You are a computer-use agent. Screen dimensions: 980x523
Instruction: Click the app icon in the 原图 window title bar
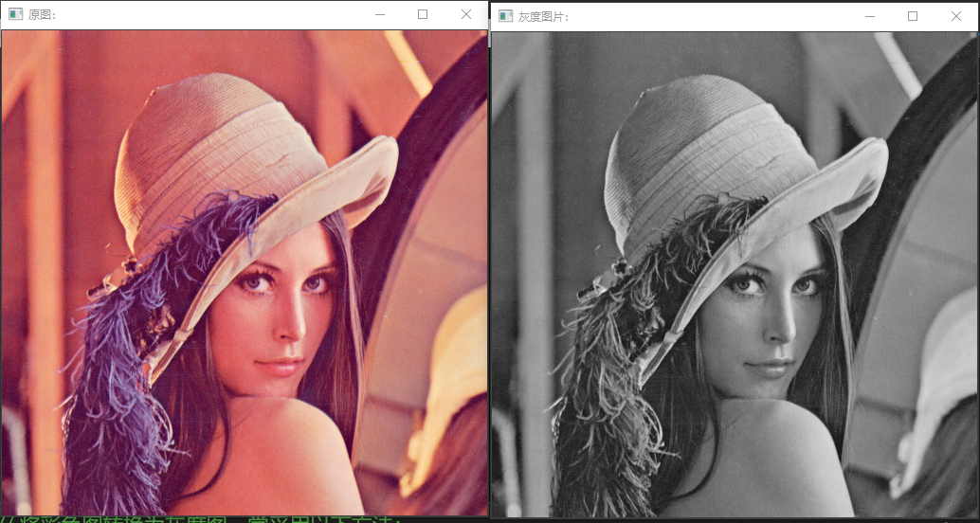coord(16,14)
